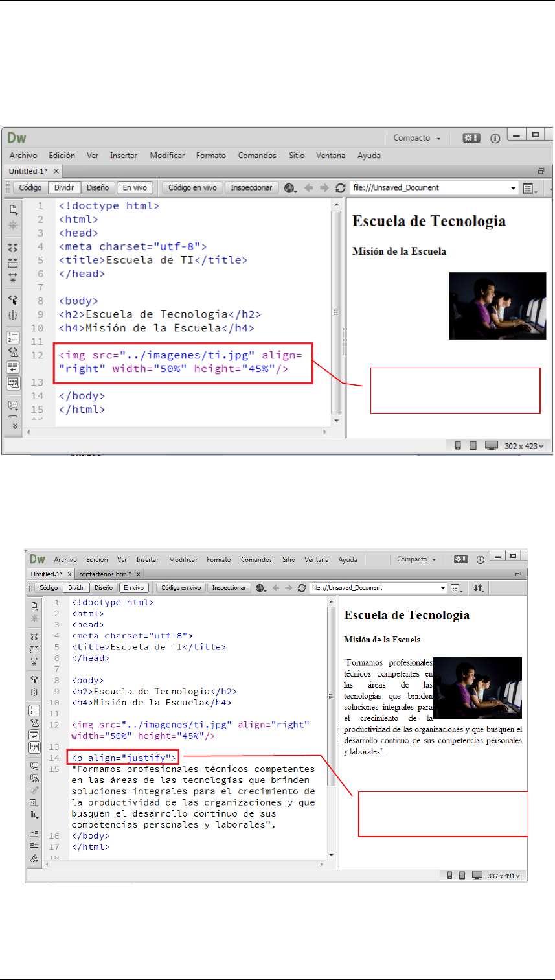
Task: Collapse Full Tag icon in upper window
Action: [12, 248]
